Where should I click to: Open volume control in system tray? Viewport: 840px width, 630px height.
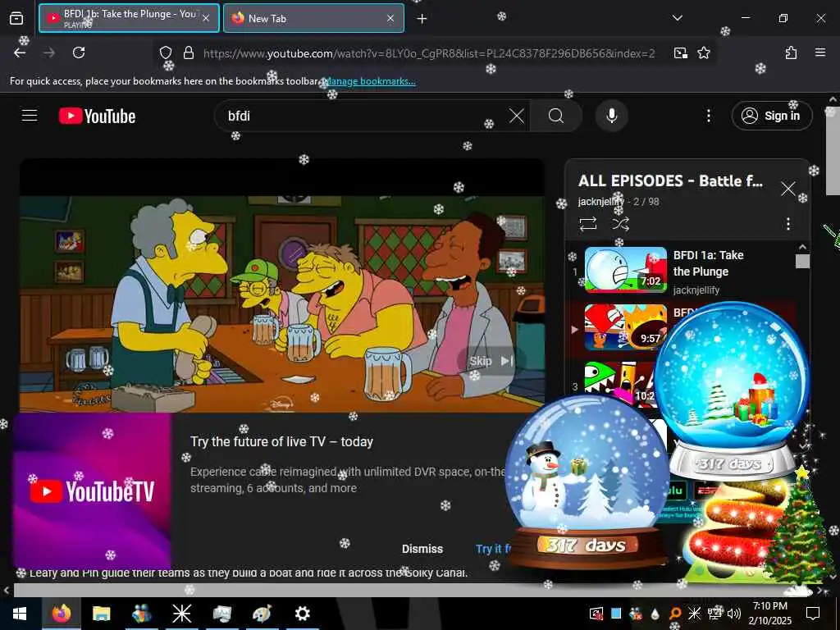click(734, 614)
